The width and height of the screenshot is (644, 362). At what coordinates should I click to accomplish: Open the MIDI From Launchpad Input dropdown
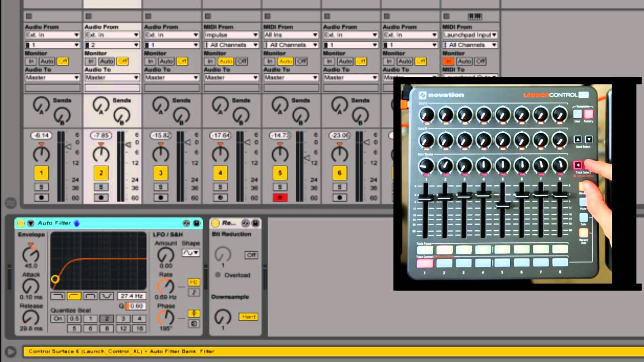pos(471,35)
